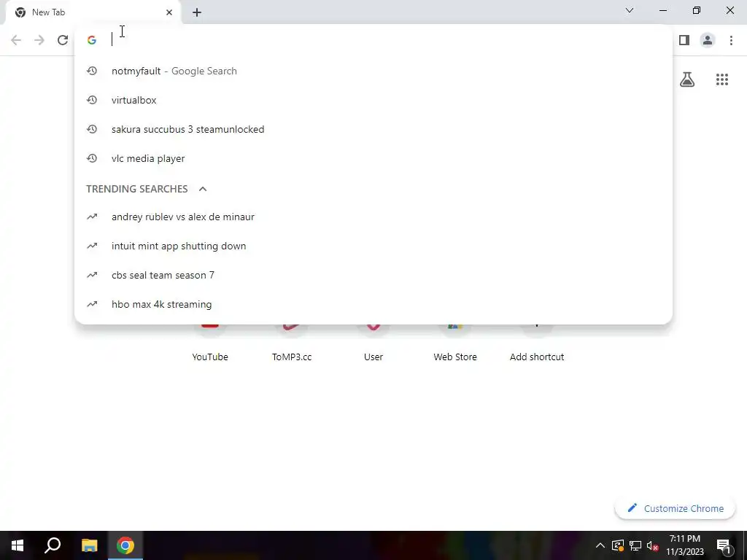Select the virtualbox history suggestion
The image size is (747, 560).
click(373, 100)
